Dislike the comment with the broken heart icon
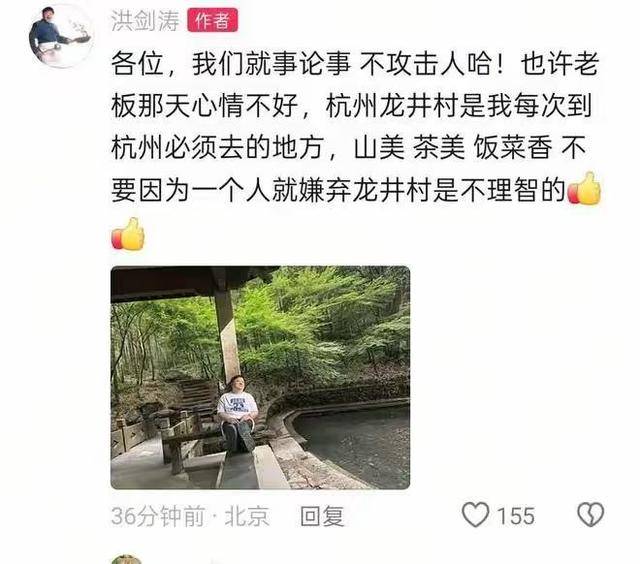The width and height of the screenshot is (640, 564). coord(591,515)
